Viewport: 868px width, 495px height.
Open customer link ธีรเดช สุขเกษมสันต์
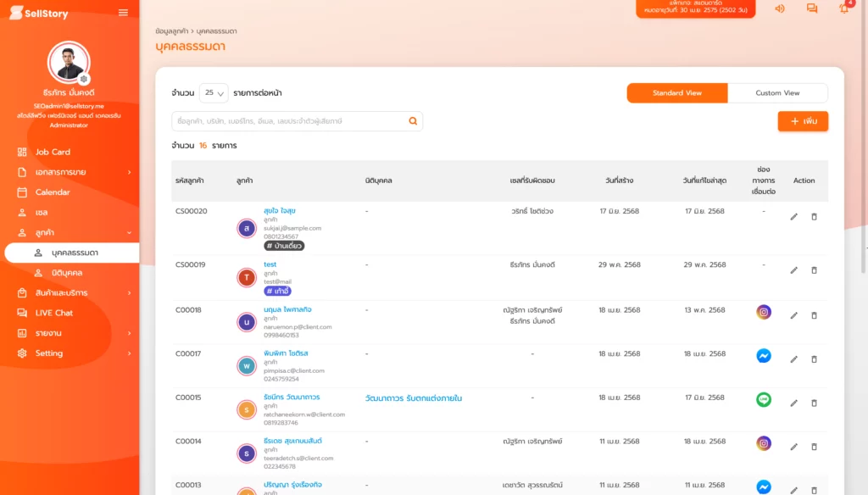(x=292, y=441)
